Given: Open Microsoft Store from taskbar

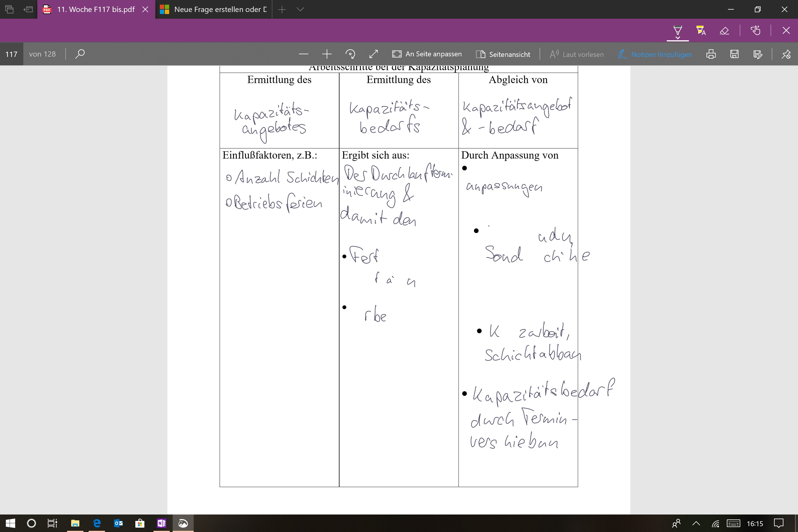Looking at the screenshot, I should 140,523.
